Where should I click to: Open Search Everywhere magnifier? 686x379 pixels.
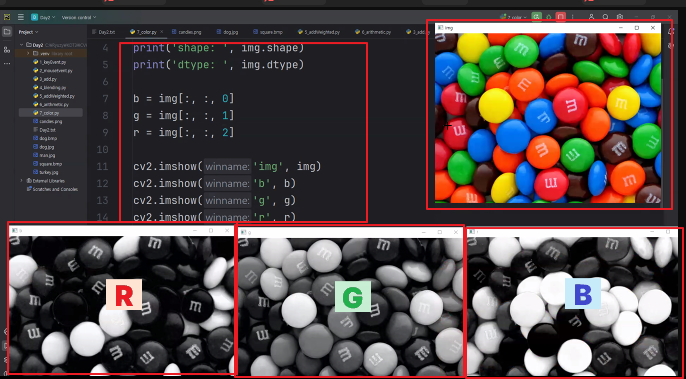(606, 17)
